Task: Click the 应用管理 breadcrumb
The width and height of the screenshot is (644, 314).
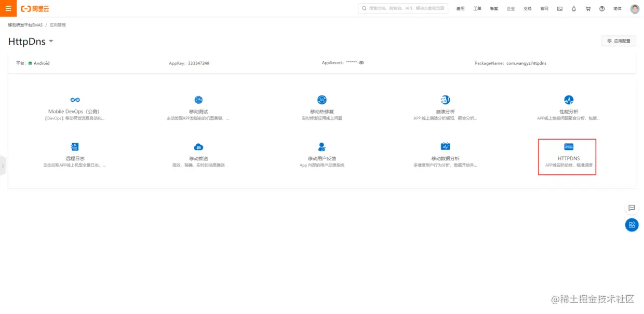Action: point(58,25)
